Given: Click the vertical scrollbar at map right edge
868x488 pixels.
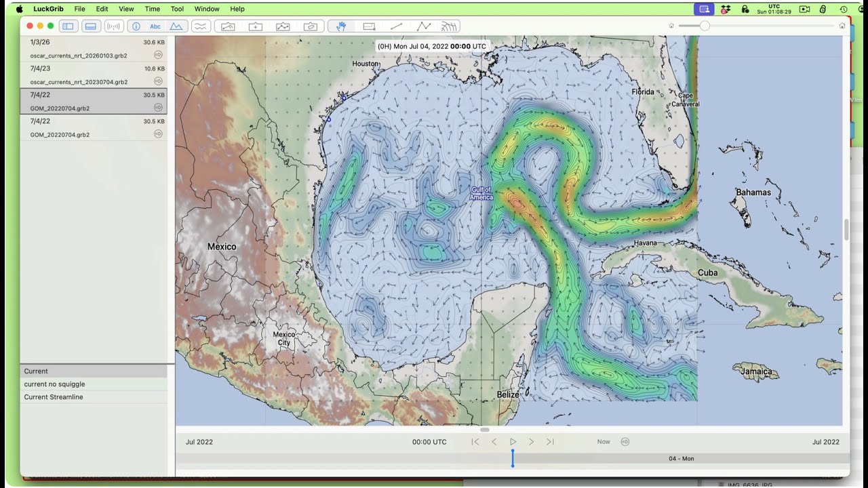Looking at the screenshot, I should pyautogui.click(x=846, y=230).
